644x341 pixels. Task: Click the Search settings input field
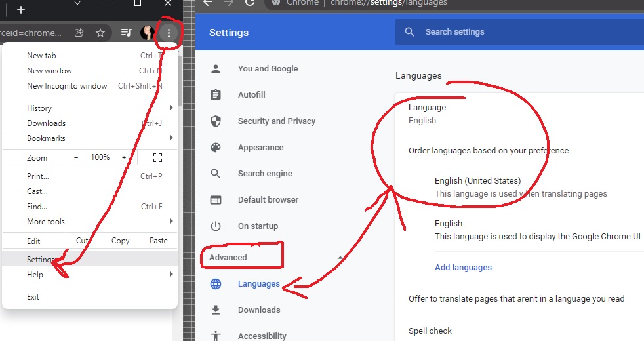[x=519, y=32]
